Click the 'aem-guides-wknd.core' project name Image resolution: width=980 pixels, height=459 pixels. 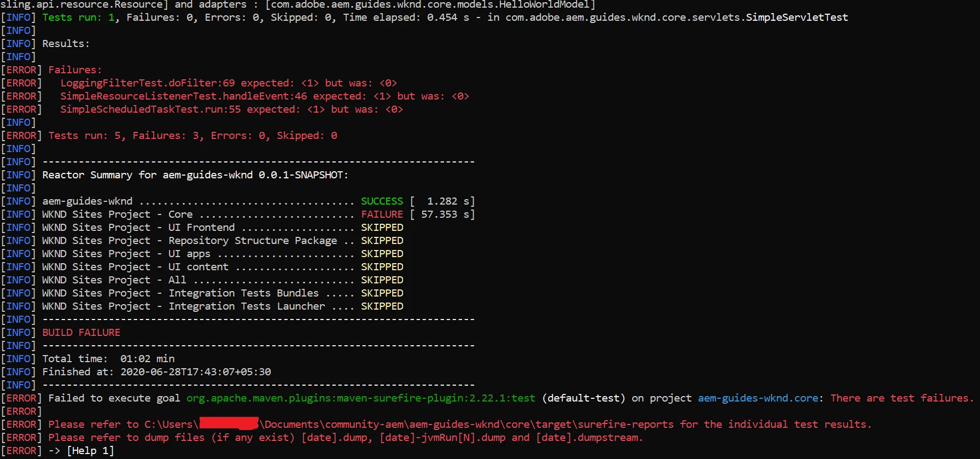tap(758, 398)
